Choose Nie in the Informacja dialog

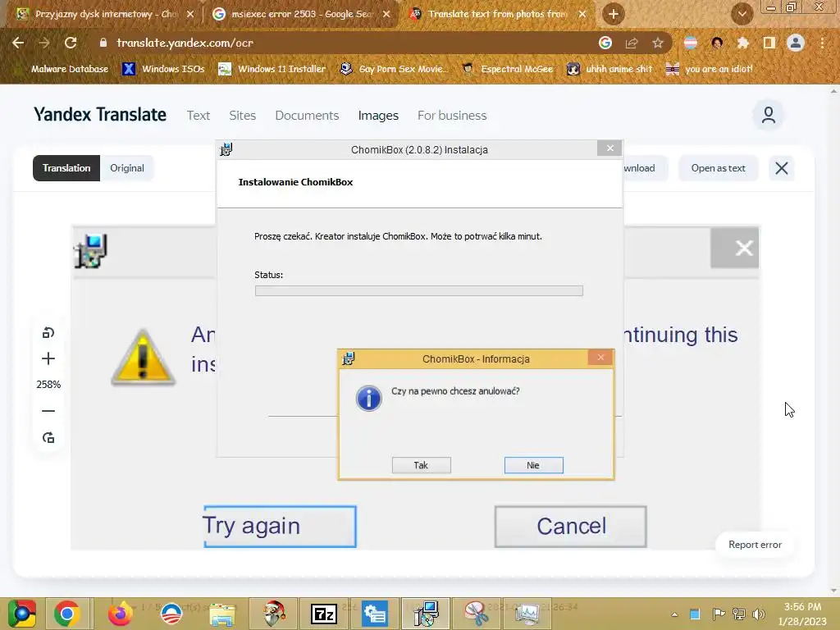click(x=533, y=465)
